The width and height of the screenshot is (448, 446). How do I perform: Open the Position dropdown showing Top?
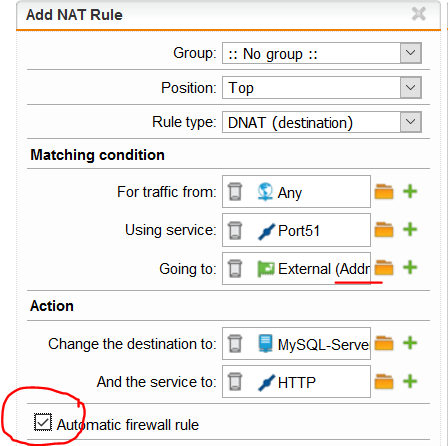pyautogui.click(x=410, y=88)
